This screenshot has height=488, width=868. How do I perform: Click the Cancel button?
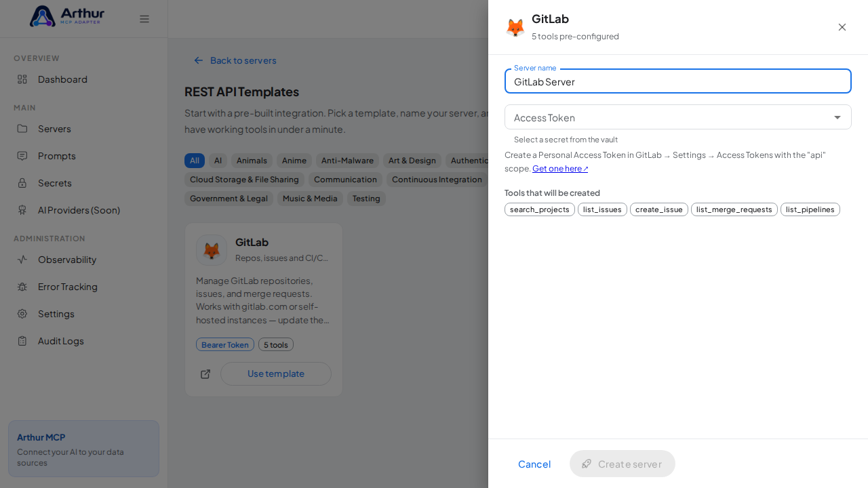tap(534, 464)
